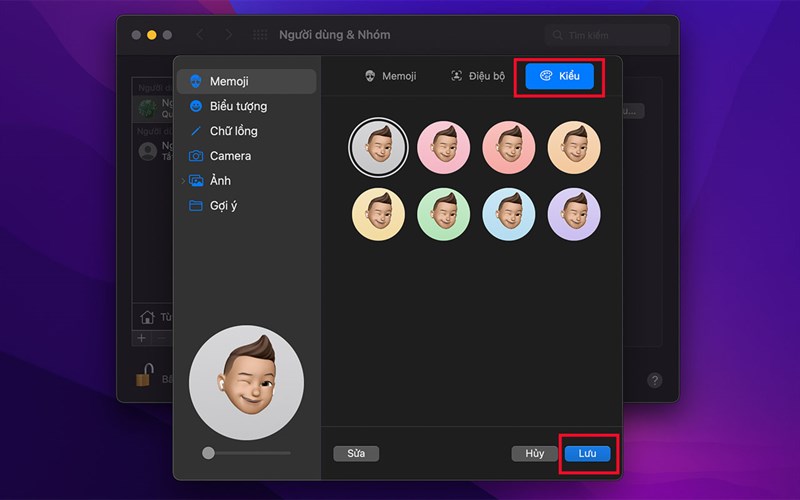Click the Sửa edit button

pos(356,454)
